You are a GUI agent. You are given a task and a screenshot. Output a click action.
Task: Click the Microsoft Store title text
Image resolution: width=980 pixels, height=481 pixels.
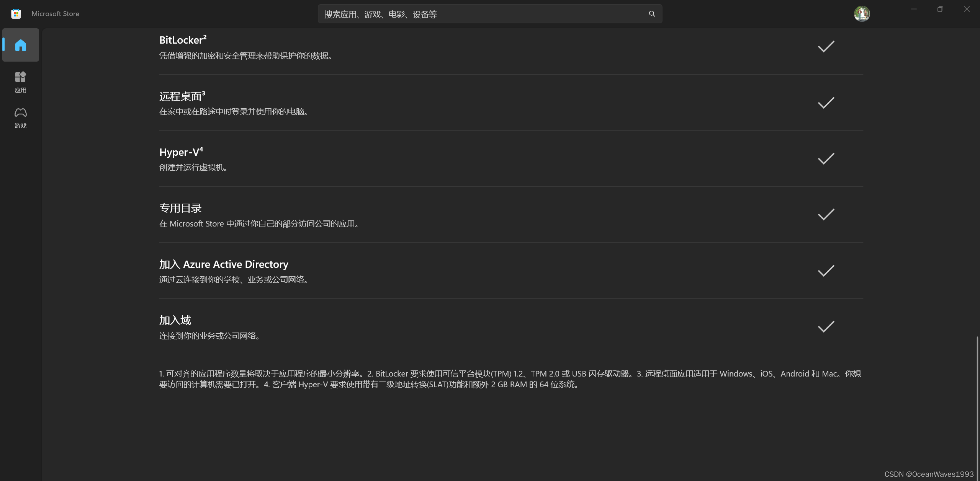click(x=56, y=14)
